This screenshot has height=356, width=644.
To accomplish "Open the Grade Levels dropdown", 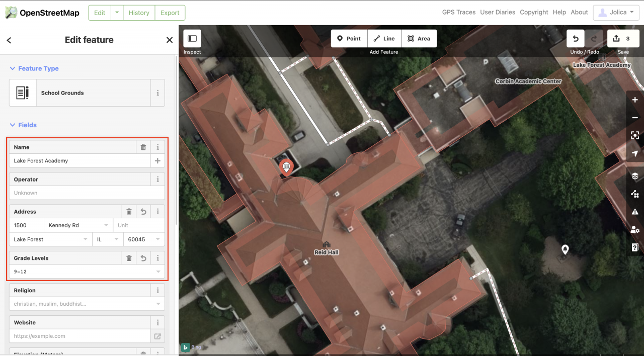I will (x=158, y=272).
